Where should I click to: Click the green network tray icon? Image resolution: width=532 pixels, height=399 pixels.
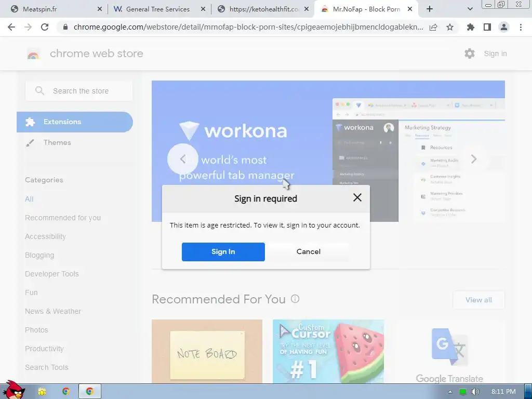pos(463,392)
